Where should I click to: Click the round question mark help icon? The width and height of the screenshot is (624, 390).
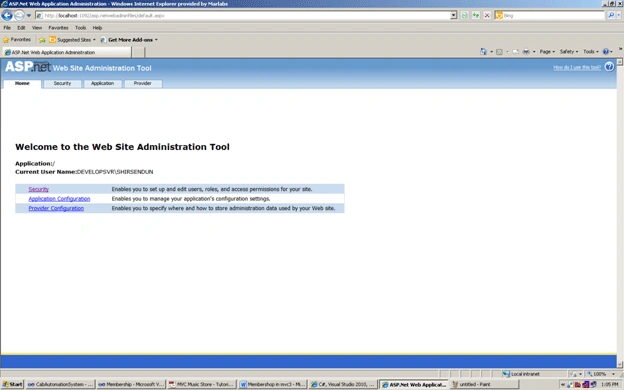(609, 67)
